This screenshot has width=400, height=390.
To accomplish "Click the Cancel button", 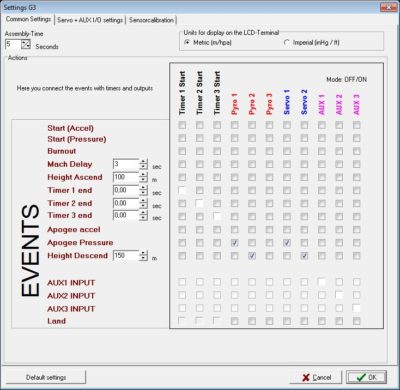I will [316, 377].
